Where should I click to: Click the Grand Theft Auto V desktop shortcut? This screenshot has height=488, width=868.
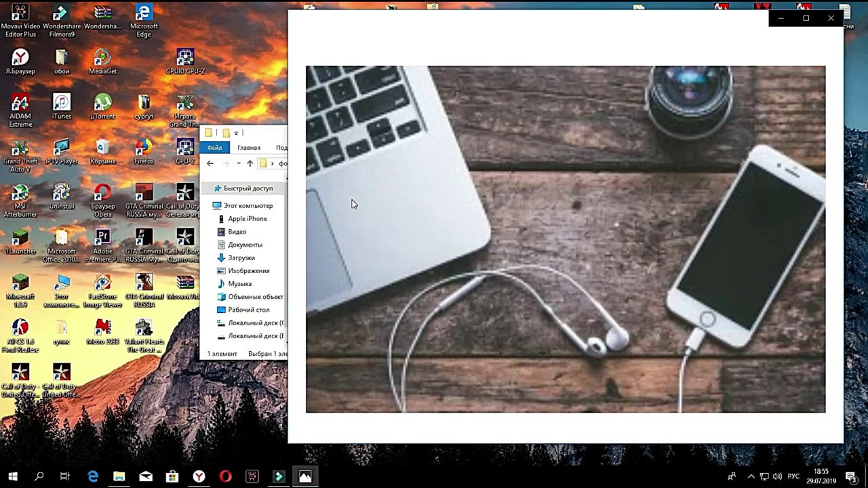20,156
